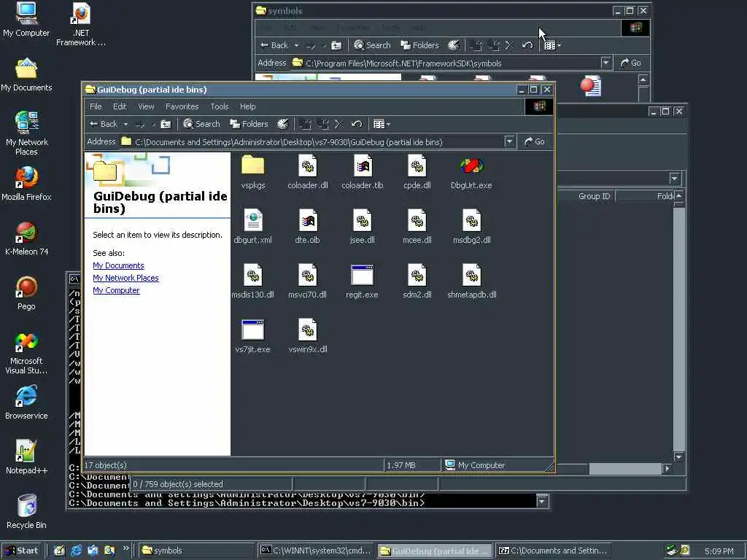
Task: Select the coloader.dll file
Action: pyautogui.click(x=307, y=172)
